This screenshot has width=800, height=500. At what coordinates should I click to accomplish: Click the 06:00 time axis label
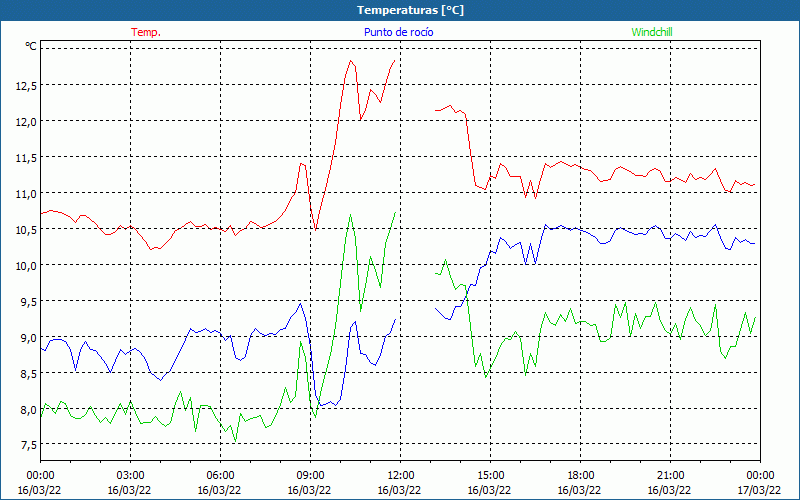coord(220,476)
